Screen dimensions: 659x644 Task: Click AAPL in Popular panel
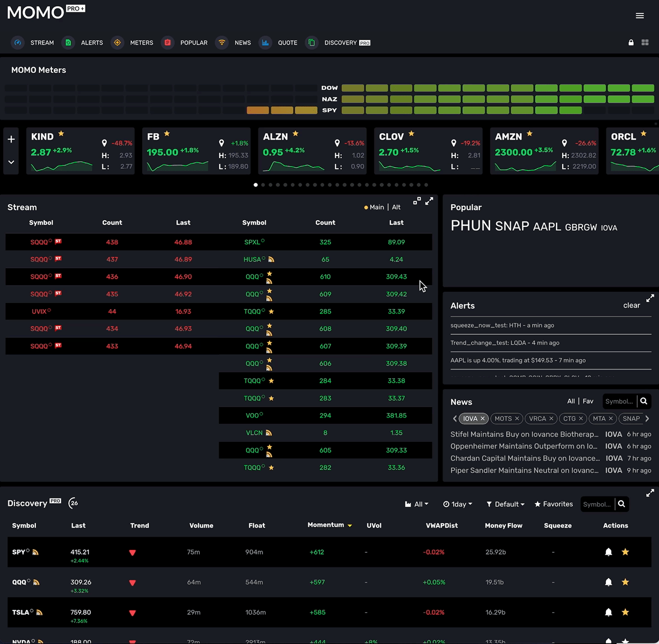coord(547,227)
